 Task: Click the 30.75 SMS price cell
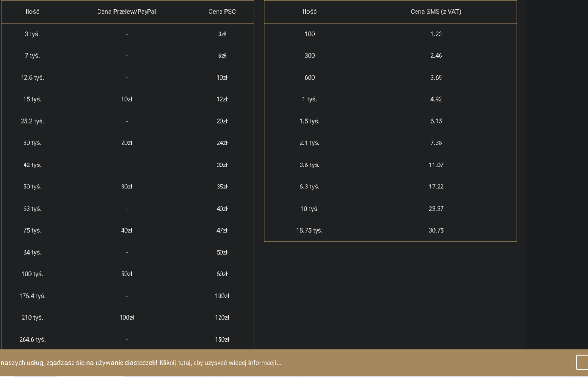[436, 230]
